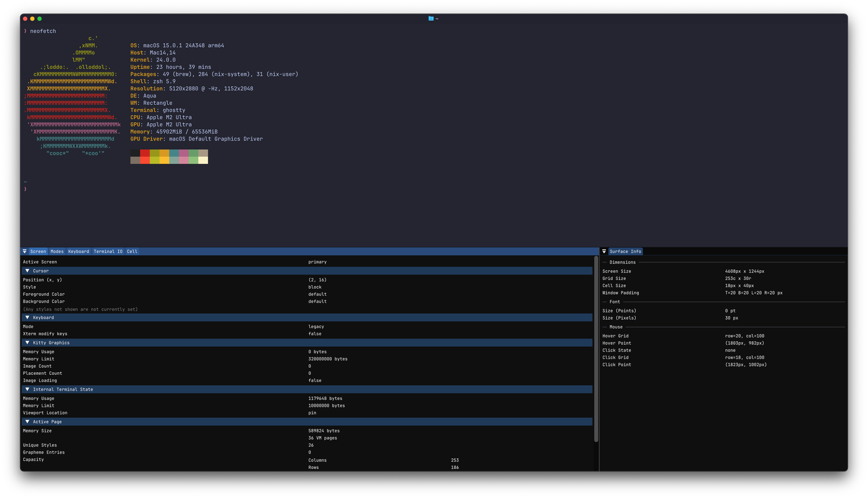868x498 pixels.
Task: Switch to the Modes inspector tab
Action: (56, 251)
